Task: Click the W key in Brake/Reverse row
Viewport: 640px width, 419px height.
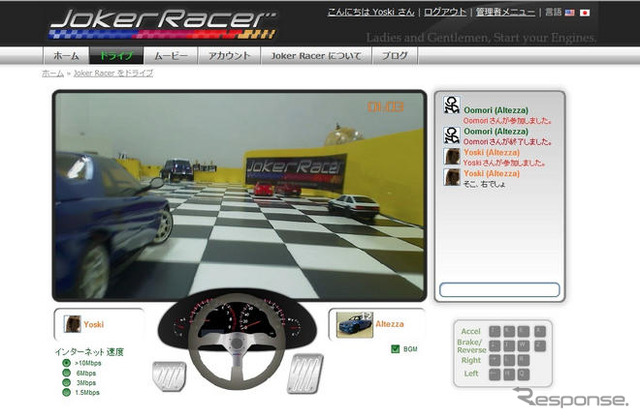Action: (x=523, y=346)
